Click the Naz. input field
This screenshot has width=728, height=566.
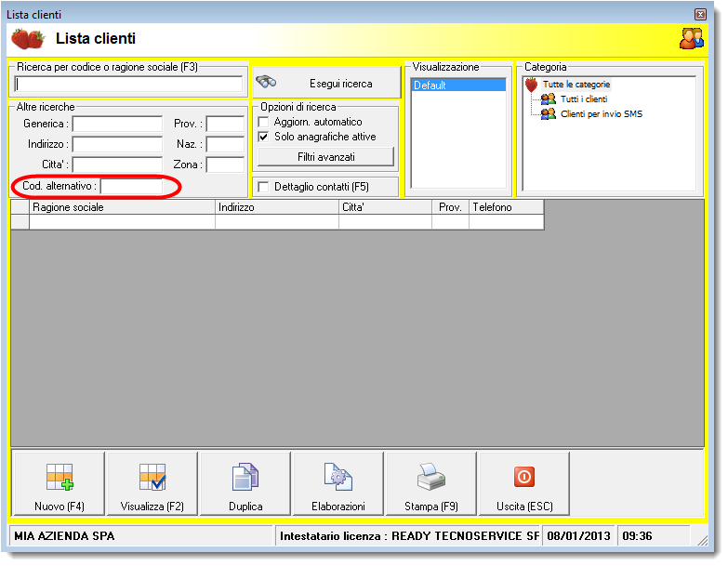pyautogui.click(x=225, y=145)
